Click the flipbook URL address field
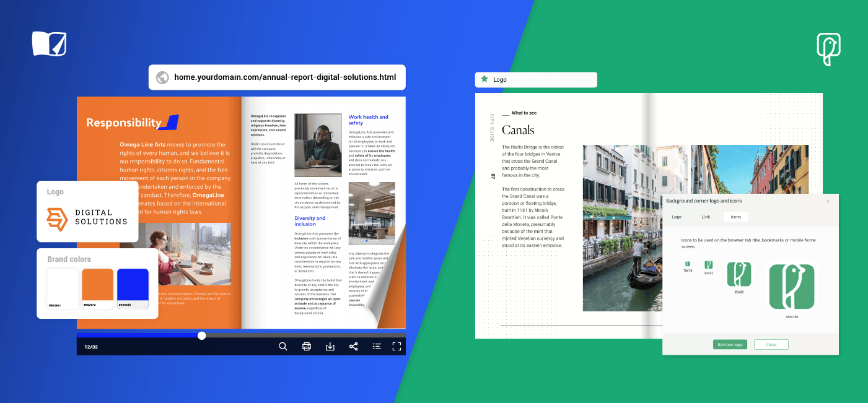 click(x=285, y=77)
